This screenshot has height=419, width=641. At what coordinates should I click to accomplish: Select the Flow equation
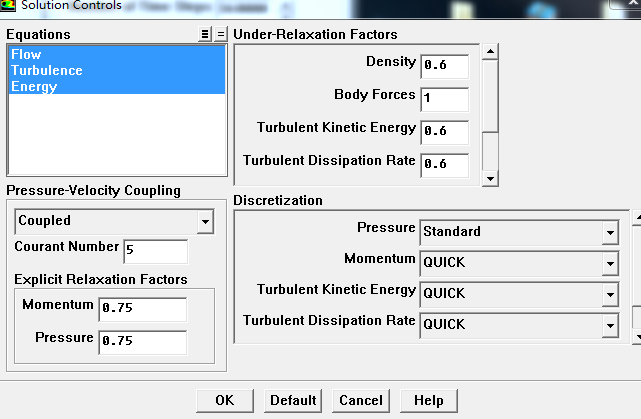point(27,54)
